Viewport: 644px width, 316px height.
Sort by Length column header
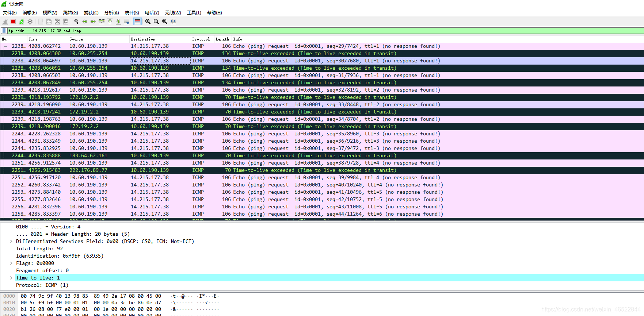223,39
